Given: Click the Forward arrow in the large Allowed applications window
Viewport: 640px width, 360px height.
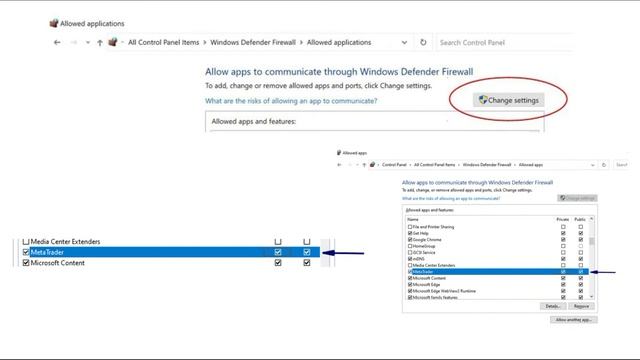Looking at the screenshot, I should (73, 42).
